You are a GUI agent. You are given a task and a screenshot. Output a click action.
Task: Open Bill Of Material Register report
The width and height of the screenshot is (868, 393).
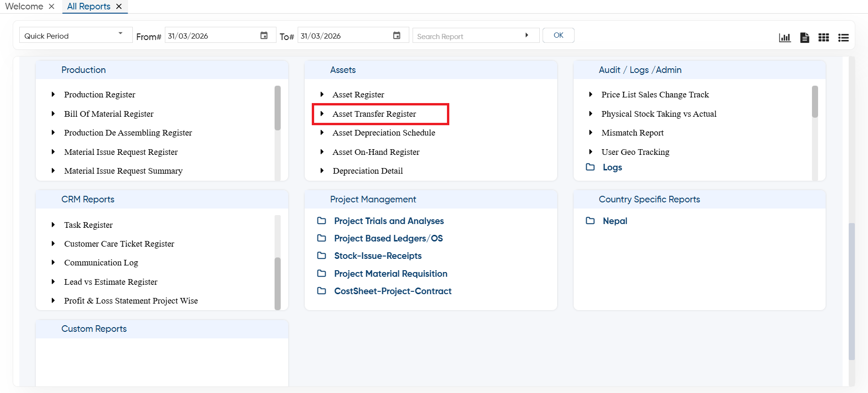click(109, 114)
